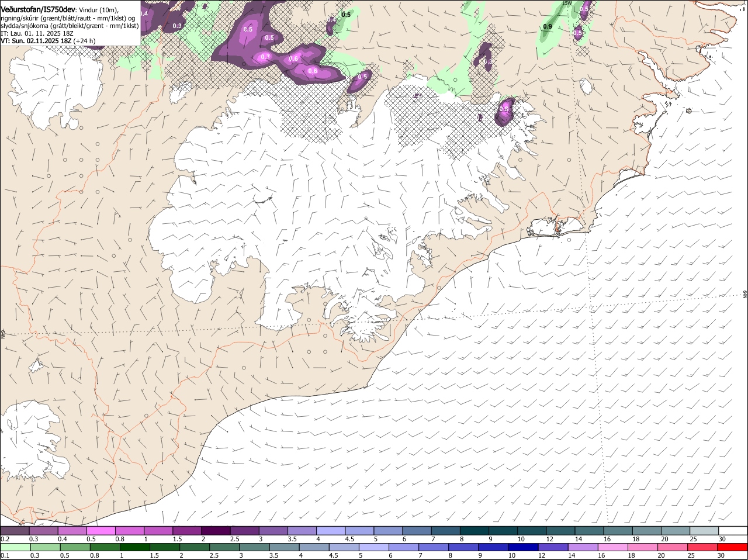The image size is (748, 560).
Task: Pick the snow-scale swatch between 1 and 1.5
Action: point(158,531)
